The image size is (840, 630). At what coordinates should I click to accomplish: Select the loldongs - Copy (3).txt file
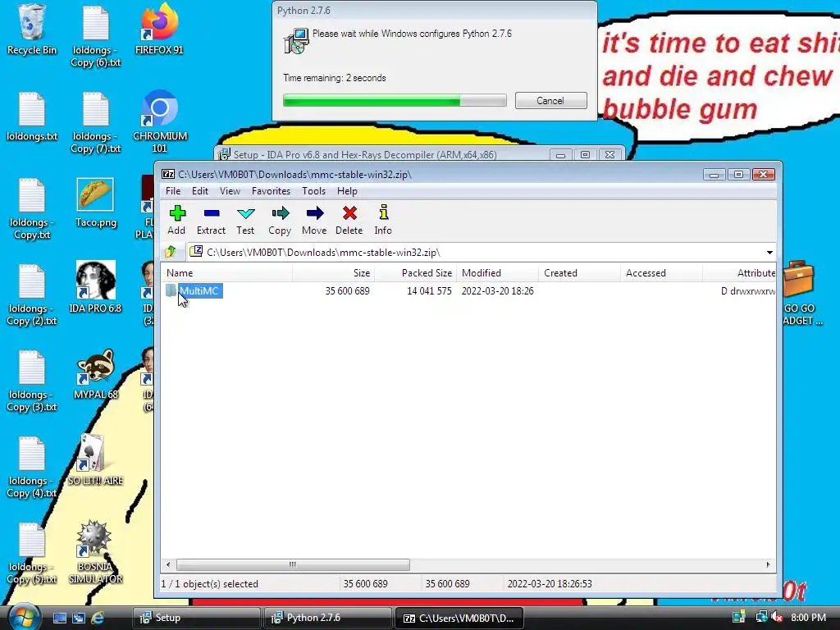tap(32, 381)
